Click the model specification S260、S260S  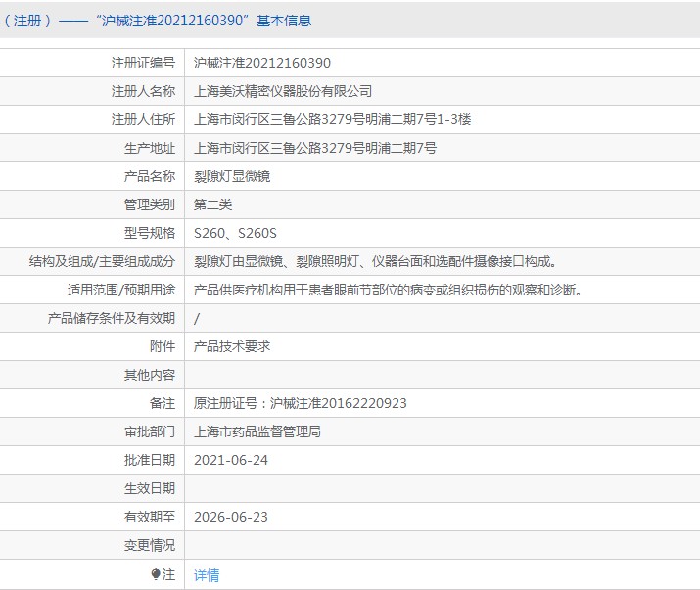pyautogui.click(x=236, y=233)
